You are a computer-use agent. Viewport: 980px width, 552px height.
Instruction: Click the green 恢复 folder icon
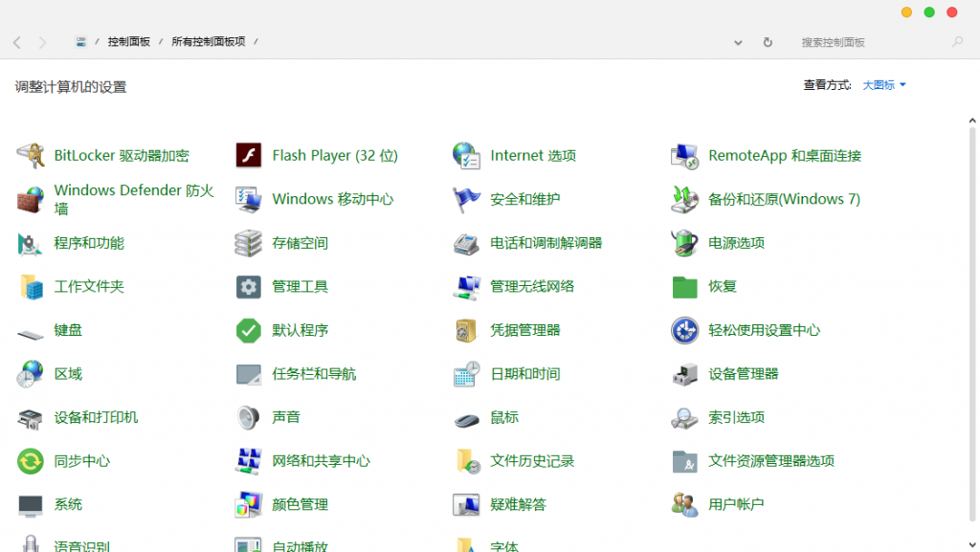tap(684, 287)
